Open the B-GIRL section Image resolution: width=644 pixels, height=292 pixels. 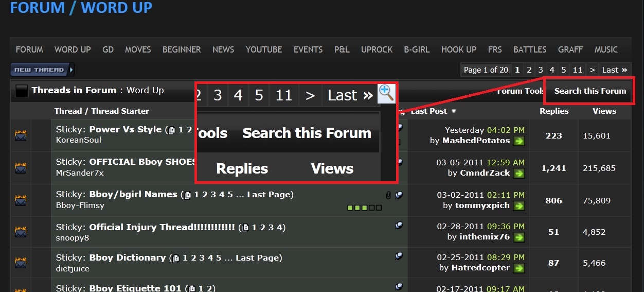(x=417, y=49)
